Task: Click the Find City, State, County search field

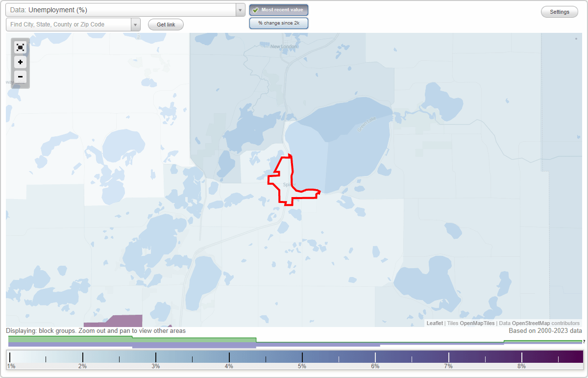Action: [69, 25]
